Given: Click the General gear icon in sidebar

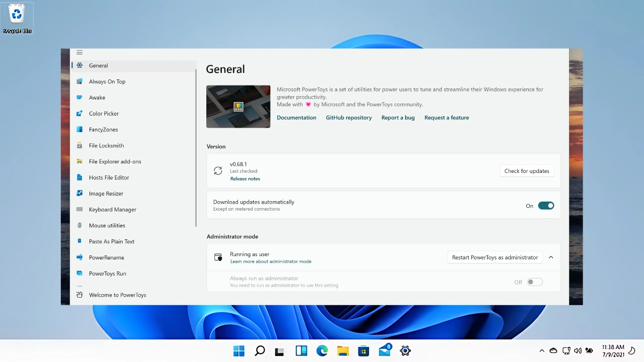Looking at the screenshot, I should point(79,65).
